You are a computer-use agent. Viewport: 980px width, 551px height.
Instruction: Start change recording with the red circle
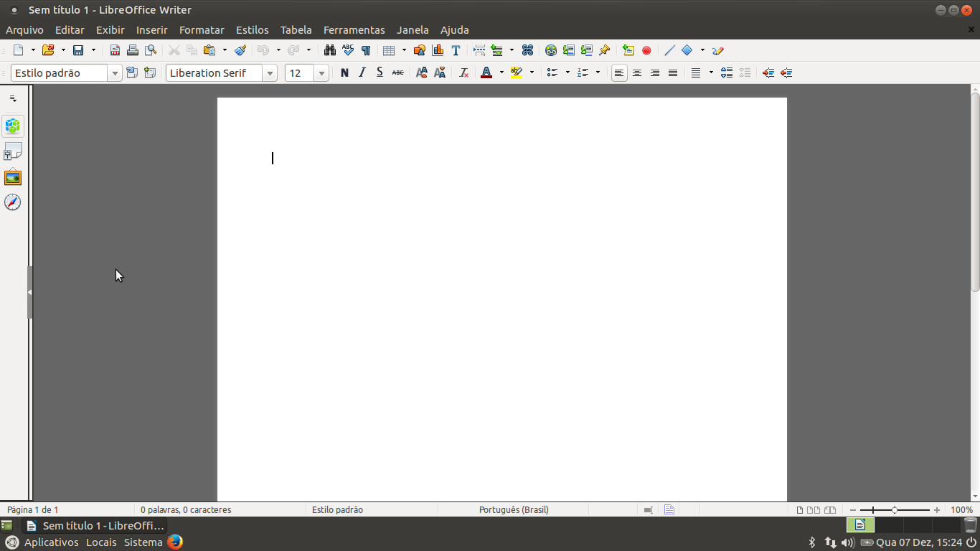[646, 50]
